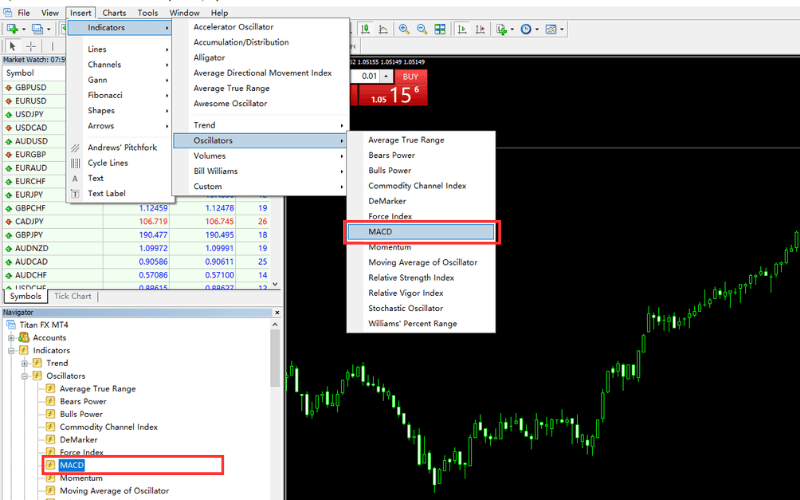
Task: Select CADJPY row in Market Watch
Action: [137, 221]
